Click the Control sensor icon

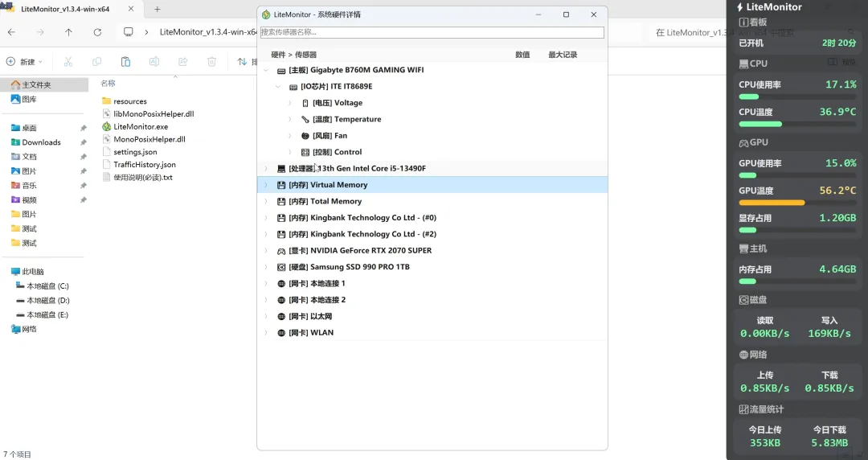pos(305,152)
